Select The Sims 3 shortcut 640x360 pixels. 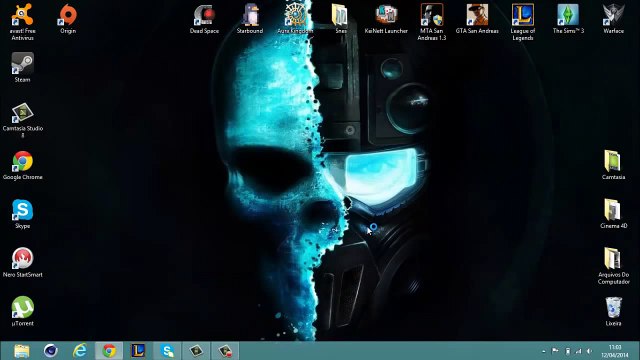pyautogui.click(x=568, y=19)
